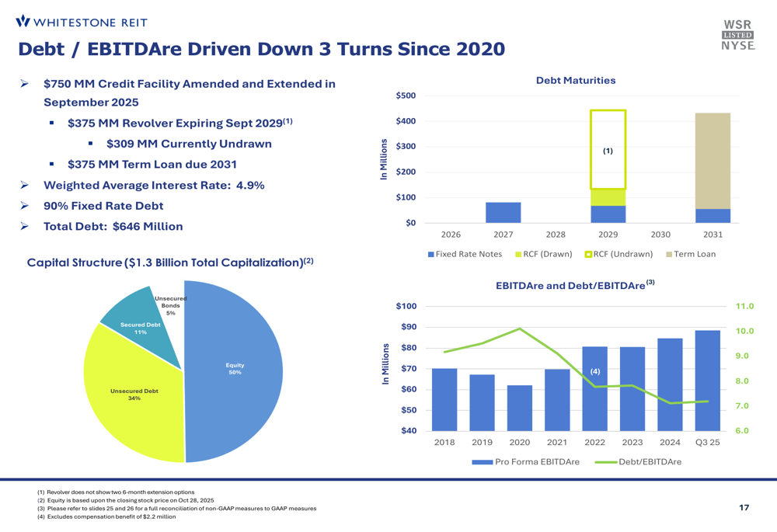The image size is (777, 532).
Task: Click the RCF (Drawn) legend marker
Action: click(519, 254)
